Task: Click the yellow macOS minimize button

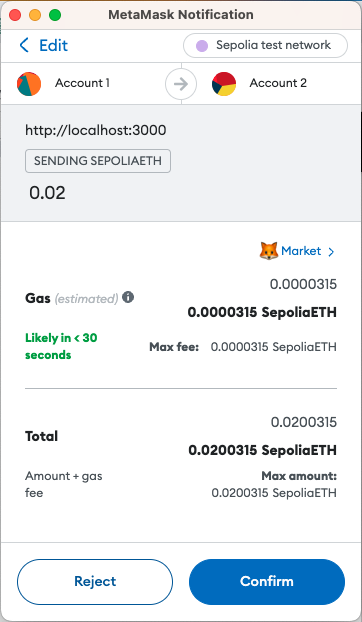Action: click(35, 15)
